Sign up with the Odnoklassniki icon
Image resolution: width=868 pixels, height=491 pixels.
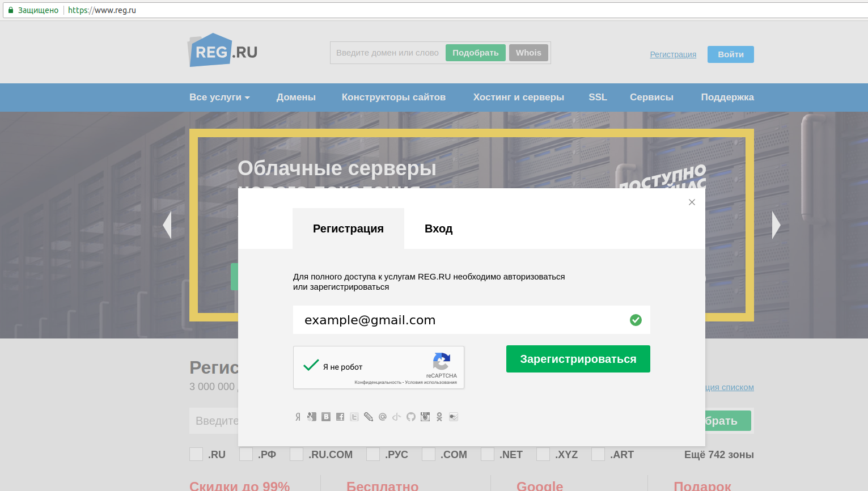pyautogui.click(x=439, y=417)
